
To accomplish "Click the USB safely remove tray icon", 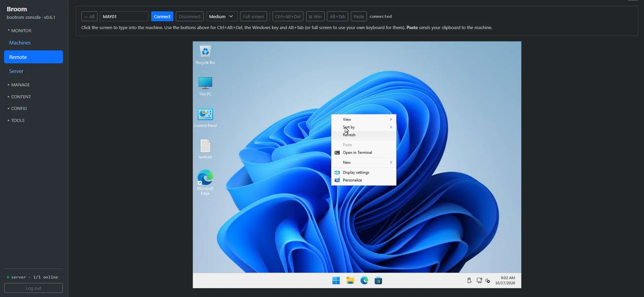I will [x=469, y=281].
